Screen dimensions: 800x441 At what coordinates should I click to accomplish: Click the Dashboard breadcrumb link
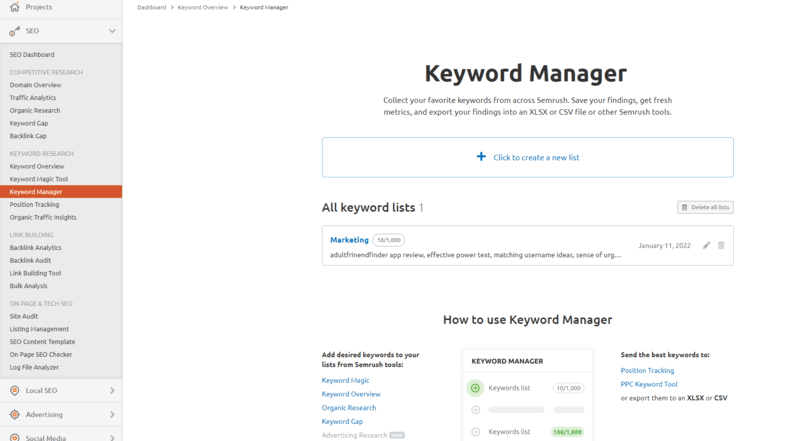[x=152, y=7]
